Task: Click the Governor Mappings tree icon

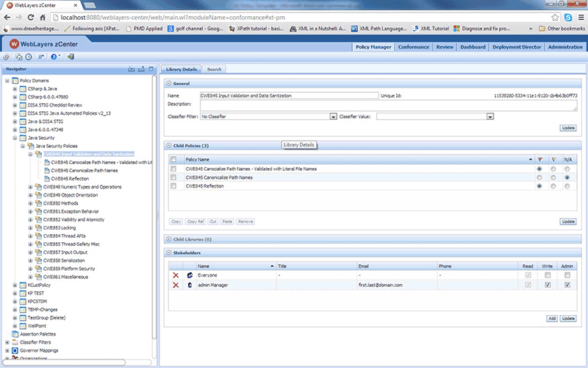Action: 15,350
